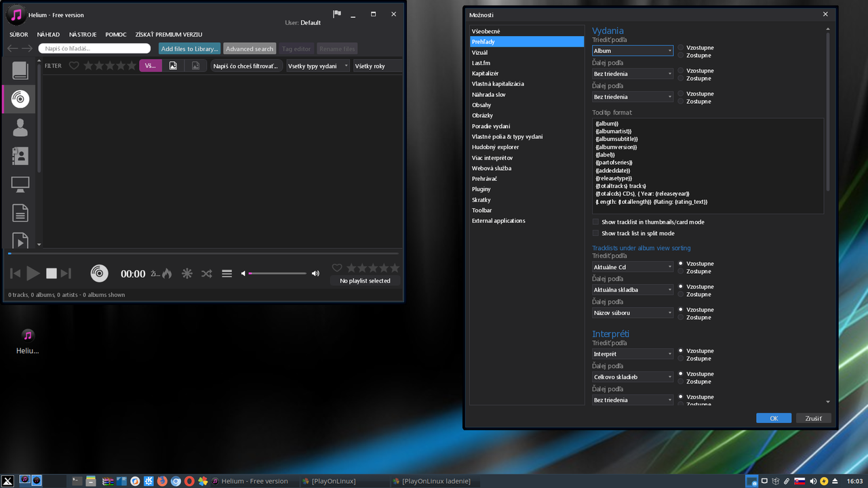Select the Albums disc icon in sidebar

(x=20, y=99)
